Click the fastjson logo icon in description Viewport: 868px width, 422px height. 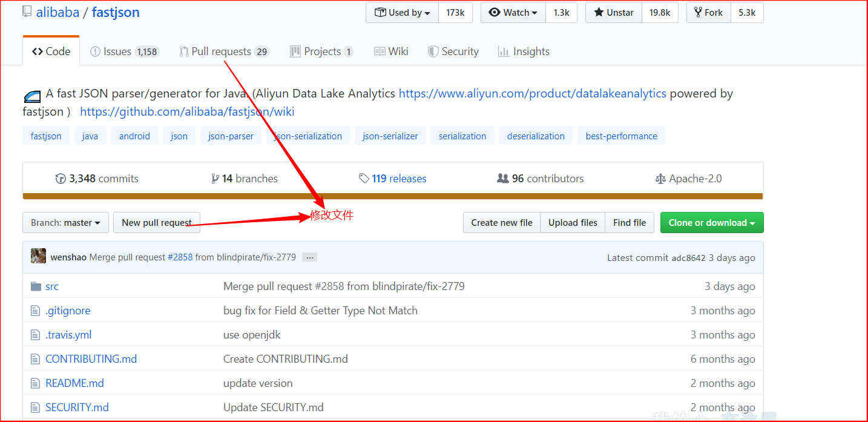point(32,96)
